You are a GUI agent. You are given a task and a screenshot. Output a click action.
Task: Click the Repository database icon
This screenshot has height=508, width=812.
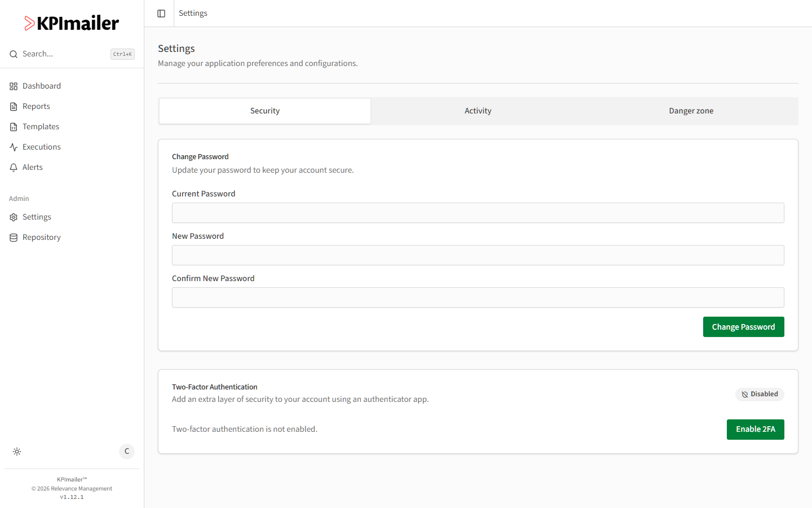[x=14, y=238]
